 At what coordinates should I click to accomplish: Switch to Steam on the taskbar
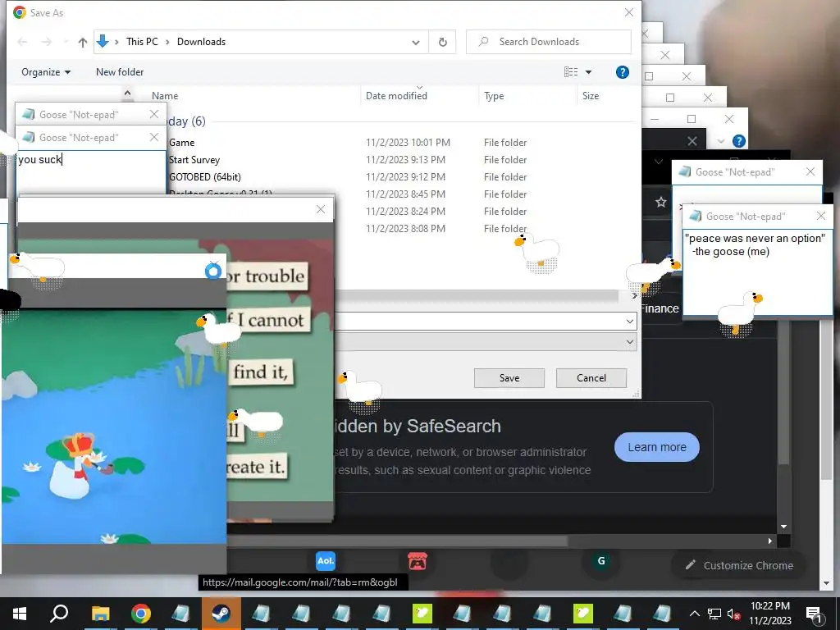tap(221, 614)
